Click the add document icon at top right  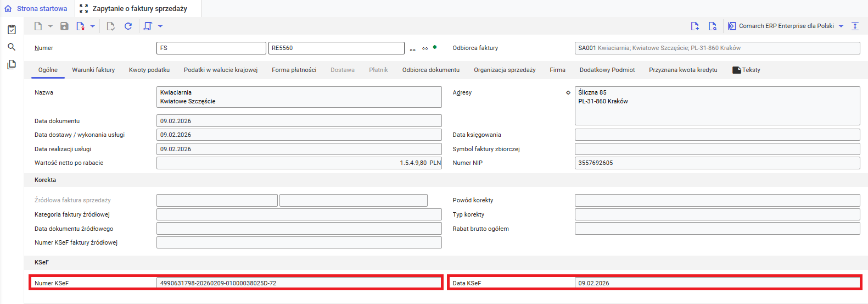[x=695, y=26]
